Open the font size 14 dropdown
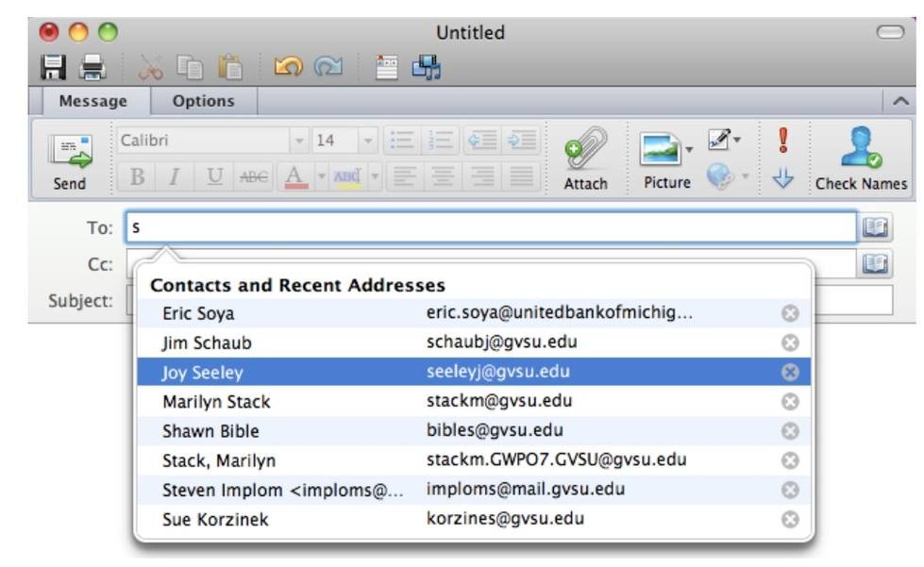Screen dimensions: 924x567 [369, 141]
